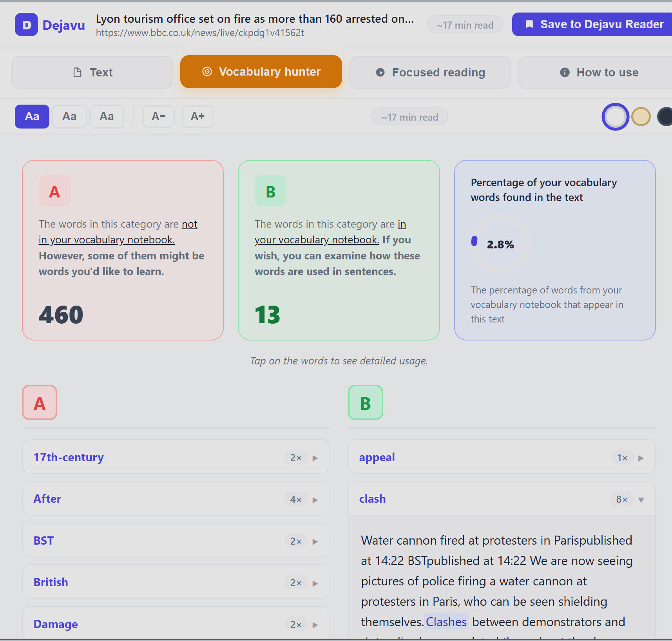
Task: Click the play icon on Focused reading
Action: (380, 72)
